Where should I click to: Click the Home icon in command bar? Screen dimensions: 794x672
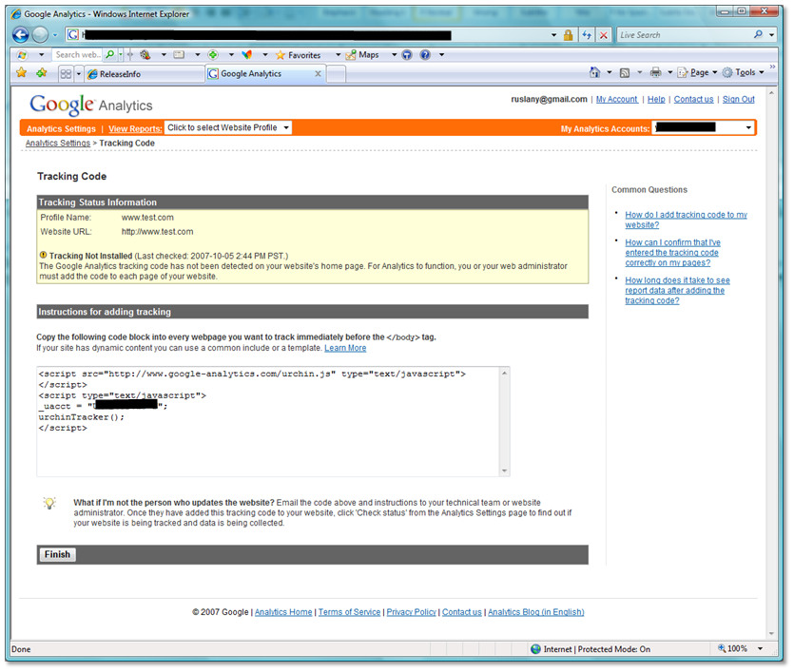[594, 72]
